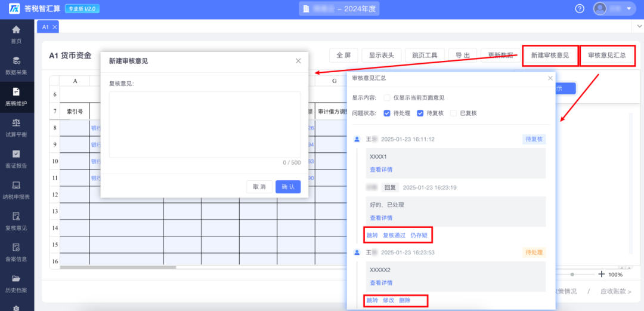Check the 已复核 status checkbox
Image resolution: width=644 pixels, height=311 pixels.
point(453,113)
